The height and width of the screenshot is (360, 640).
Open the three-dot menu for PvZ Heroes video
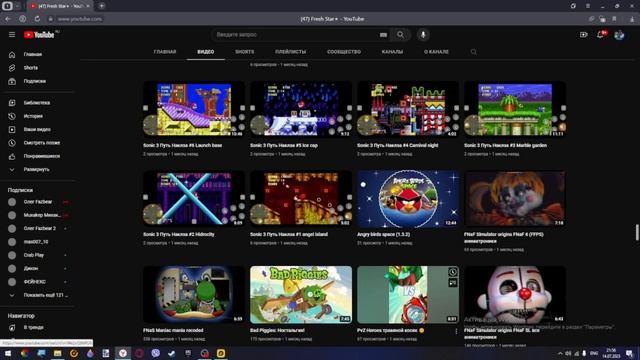456,331
